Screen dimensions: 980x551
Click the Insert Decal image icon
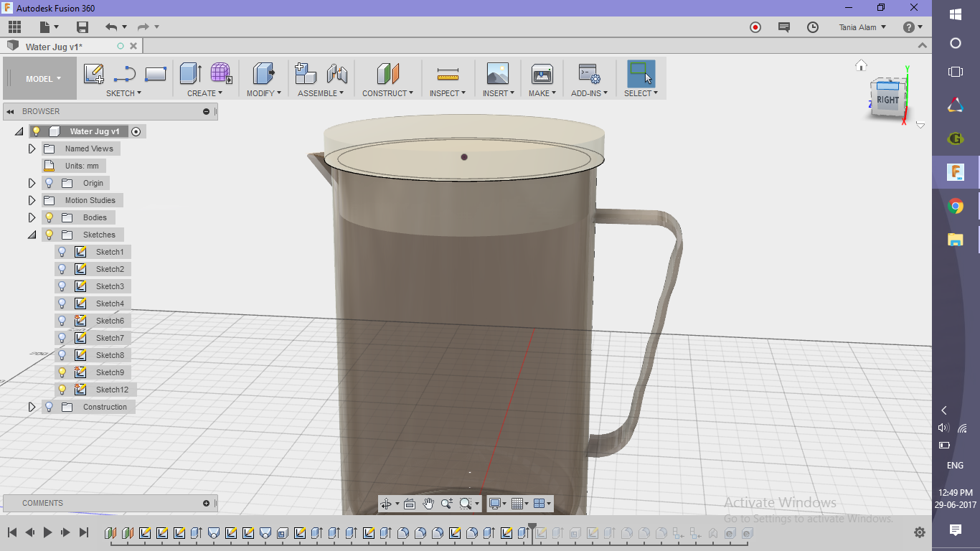point(497,74)
